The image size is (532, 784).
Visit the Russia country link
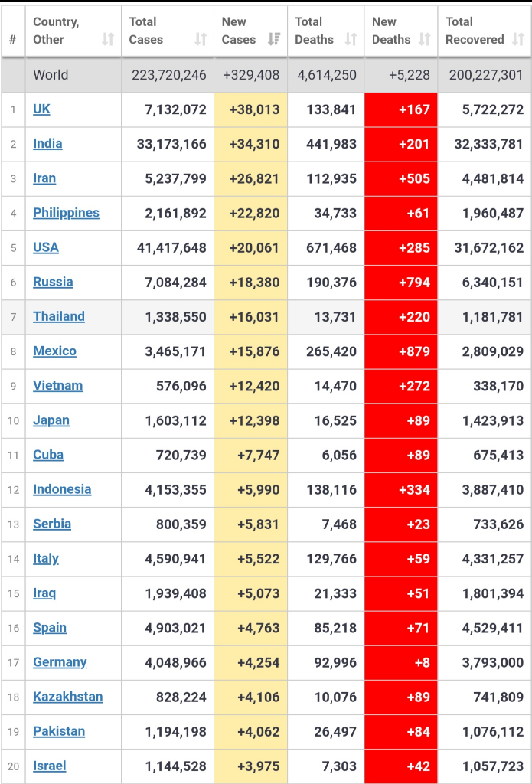(x=53, y=282)
